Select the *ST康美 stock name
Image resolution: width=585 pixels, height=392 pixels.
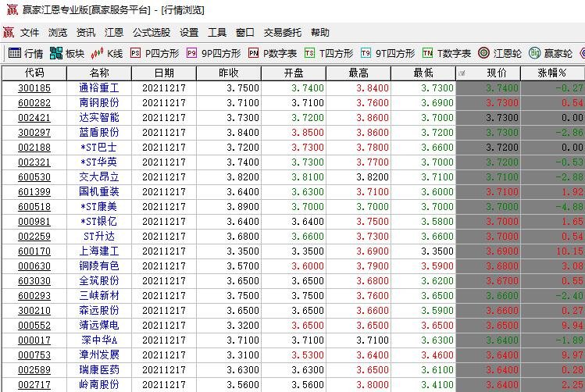click(x=99, y=207)
